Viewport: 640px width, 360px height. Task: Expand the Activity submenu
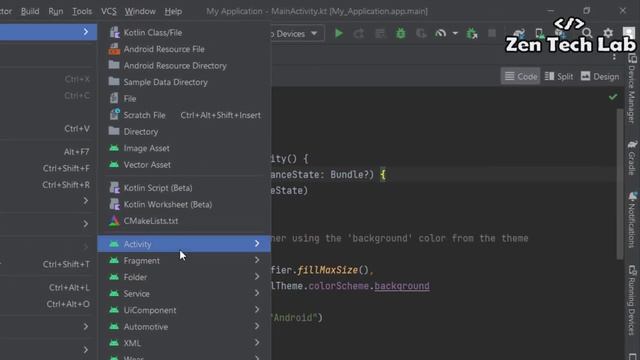point(184,244)
